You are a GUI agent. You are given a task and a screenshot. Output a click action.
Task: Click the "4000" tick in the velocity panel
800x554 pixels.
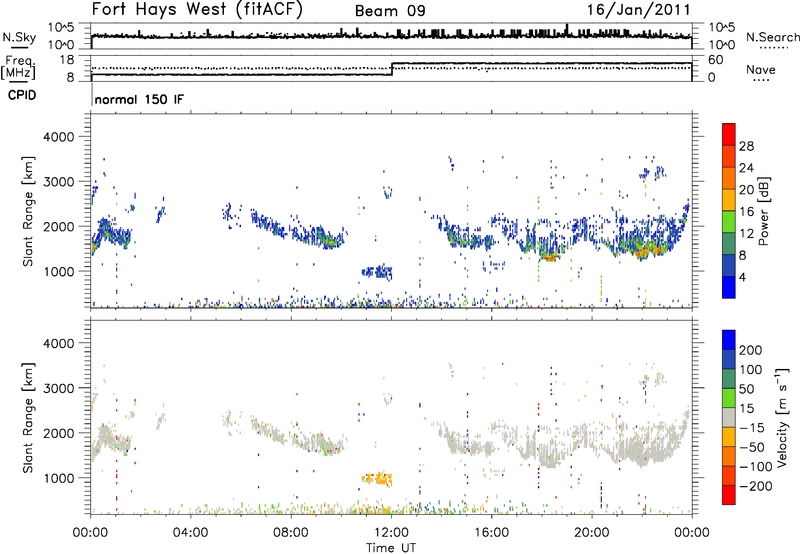[58, 343]
